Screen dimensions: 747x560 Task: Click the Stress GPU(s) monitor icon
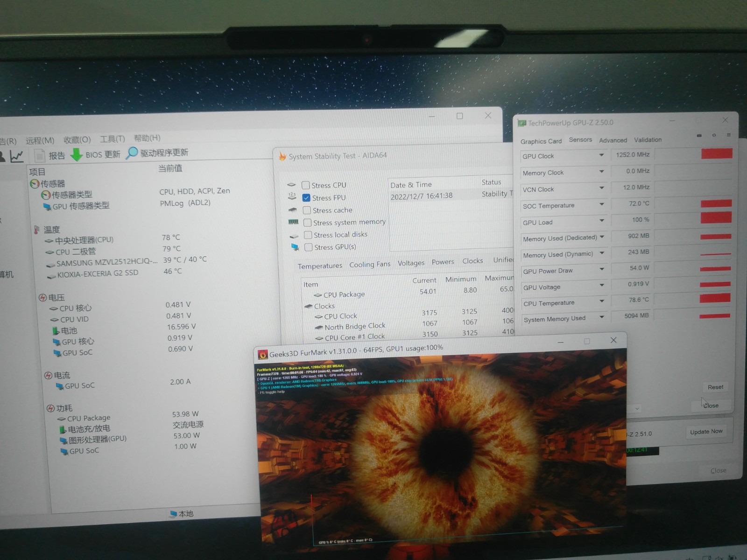[x=295, y=247]
